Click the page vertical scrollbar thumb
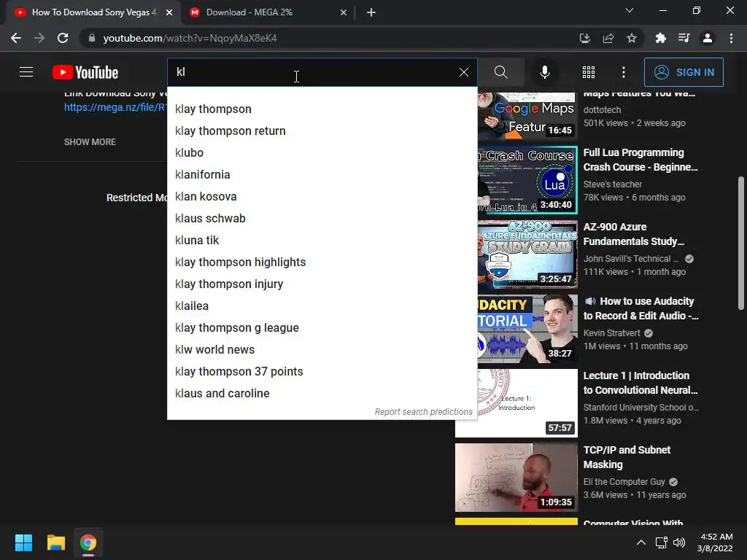Viewport: 747px width, 560px height. 741,243
